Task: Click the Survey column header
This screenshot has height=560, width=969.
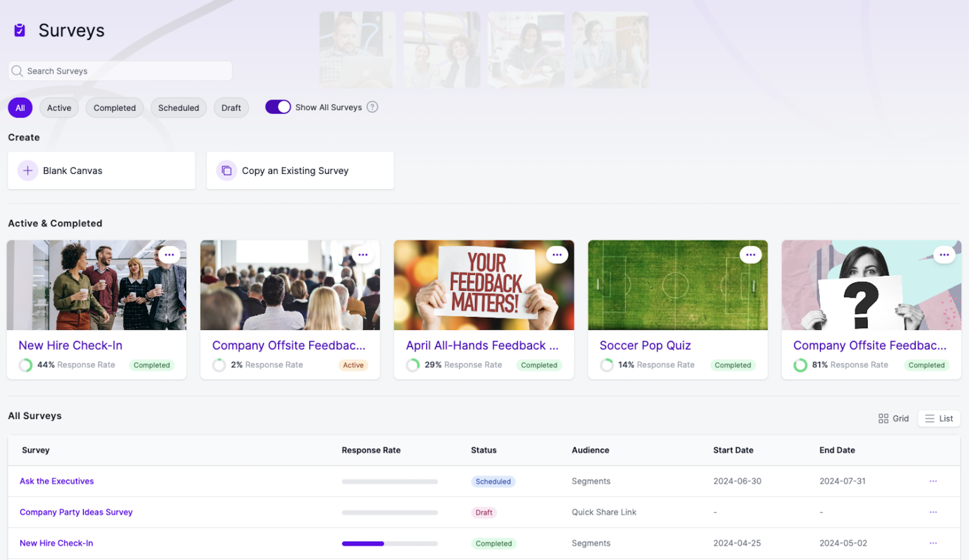Action: pos(36,450)
